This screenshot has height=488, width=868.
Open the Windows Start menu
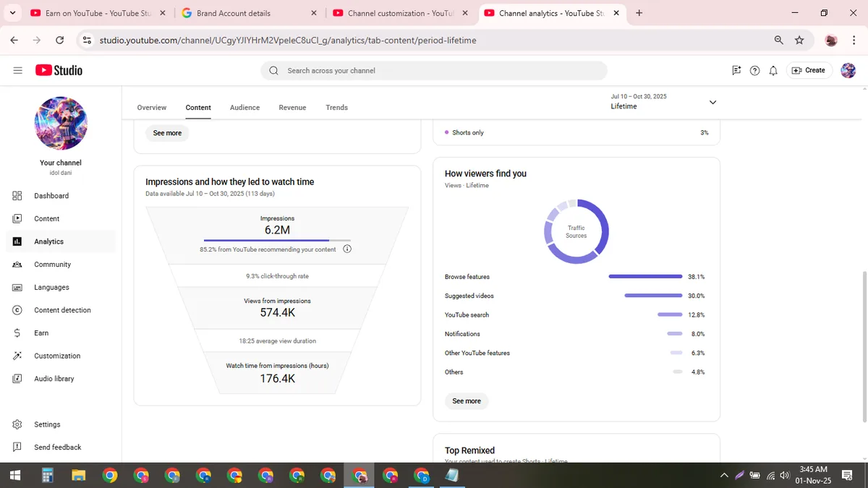pos(15,476)
